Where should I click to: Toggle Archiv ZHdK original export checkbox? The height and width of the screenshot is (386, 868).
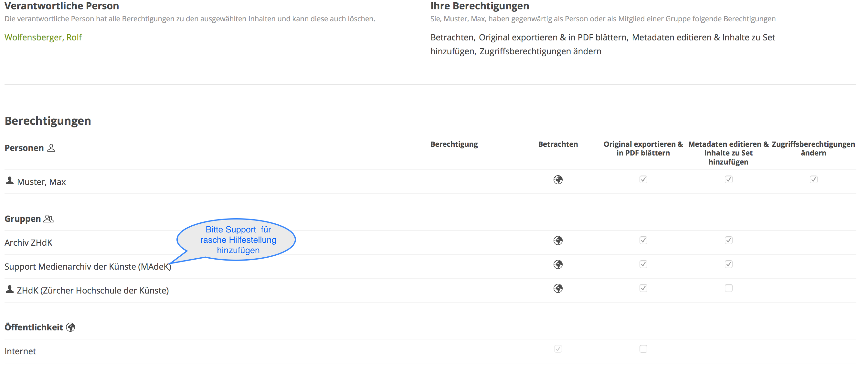coord(643,240)
